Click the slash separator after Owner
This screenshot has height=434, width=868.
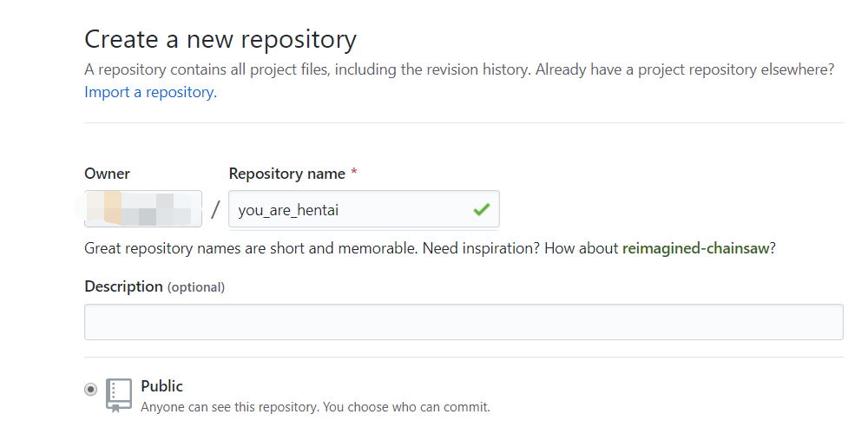tap(215, 209)
